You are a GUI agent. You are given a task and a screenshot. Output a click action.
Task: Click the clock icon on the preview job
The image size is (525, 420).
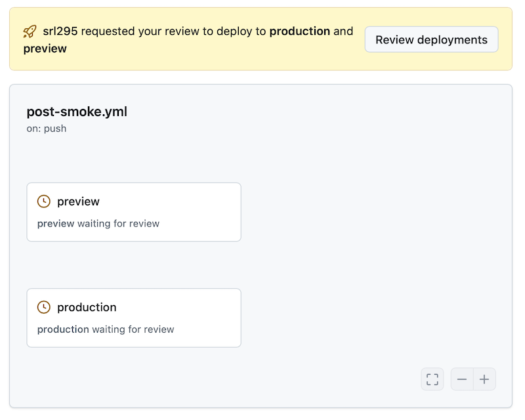pyautogui.click(x=43, y=201)
